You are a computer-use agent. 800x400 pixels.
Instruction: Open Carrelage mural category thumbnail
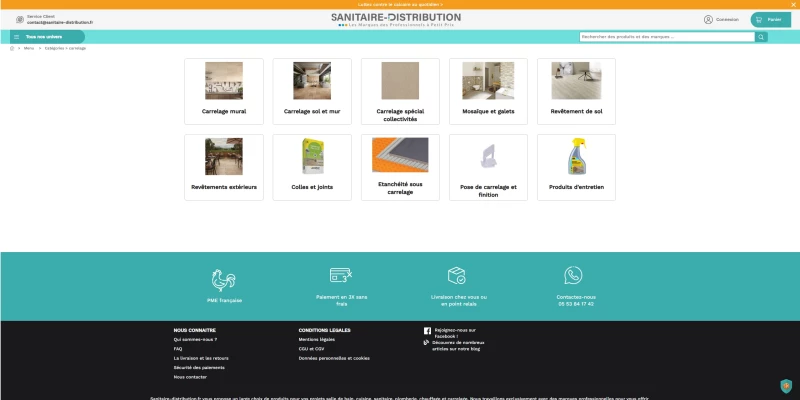224,81
